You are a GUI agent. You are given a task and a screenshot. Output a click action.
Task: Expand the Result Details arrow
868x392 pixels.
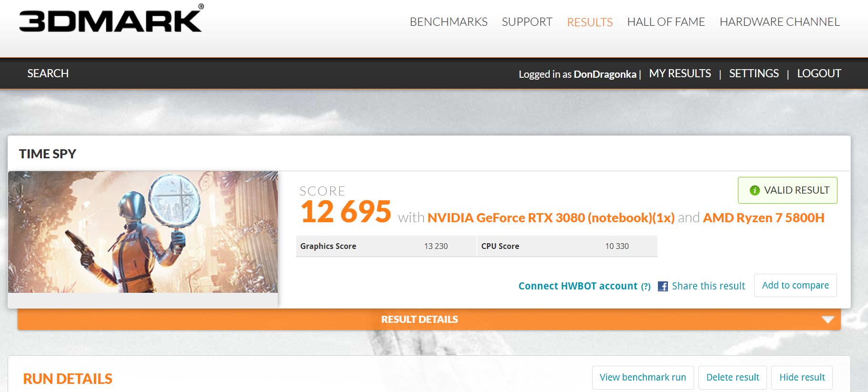(x=828, y=320)
